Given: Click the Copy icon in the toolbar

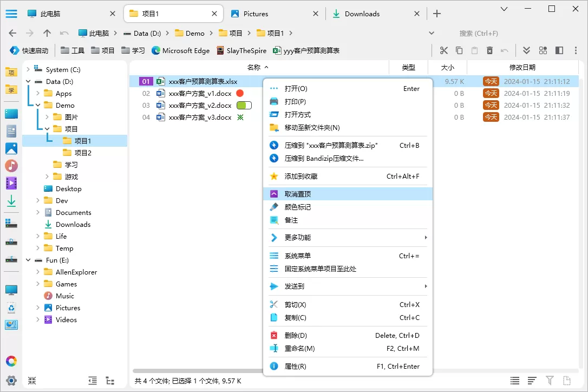Looking at the screenshot, I should [459, 50].
